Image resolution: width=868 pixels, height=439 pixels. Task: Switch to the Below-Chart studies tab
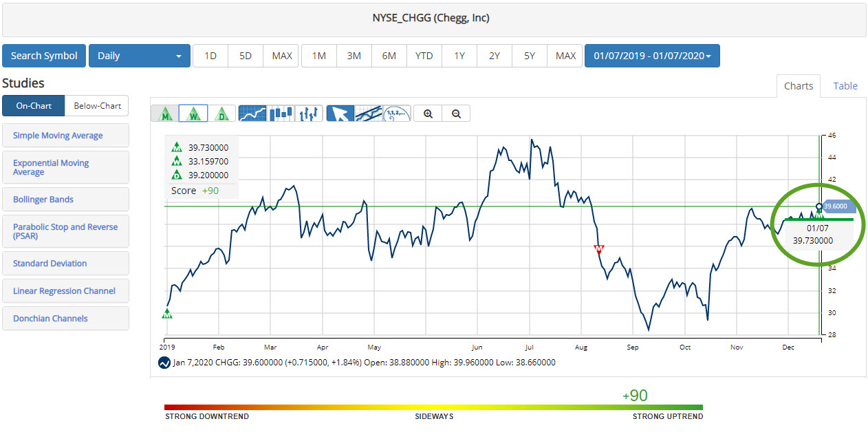[x=97, y=105]
